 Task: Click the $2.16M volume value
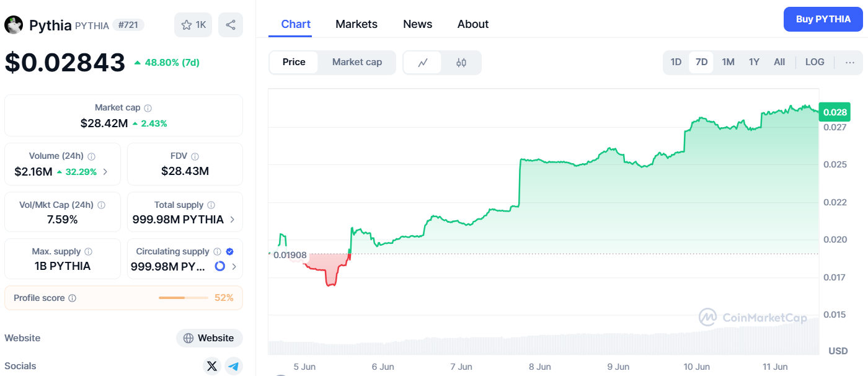pos(33,172)
